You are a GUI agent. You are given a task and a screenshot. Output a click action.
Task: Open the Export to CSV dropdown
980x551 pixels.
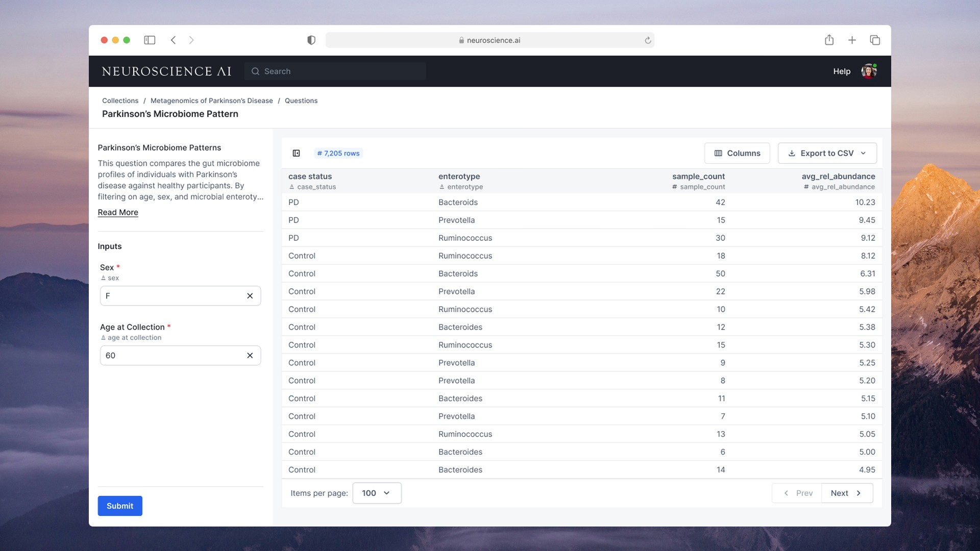827,153
